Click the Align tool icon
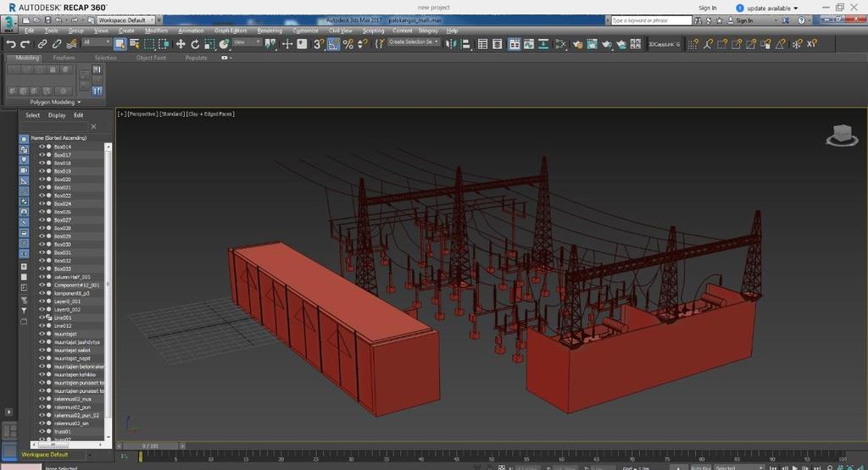Viewport: 868px width, 470px height. [x=465, y=44]
